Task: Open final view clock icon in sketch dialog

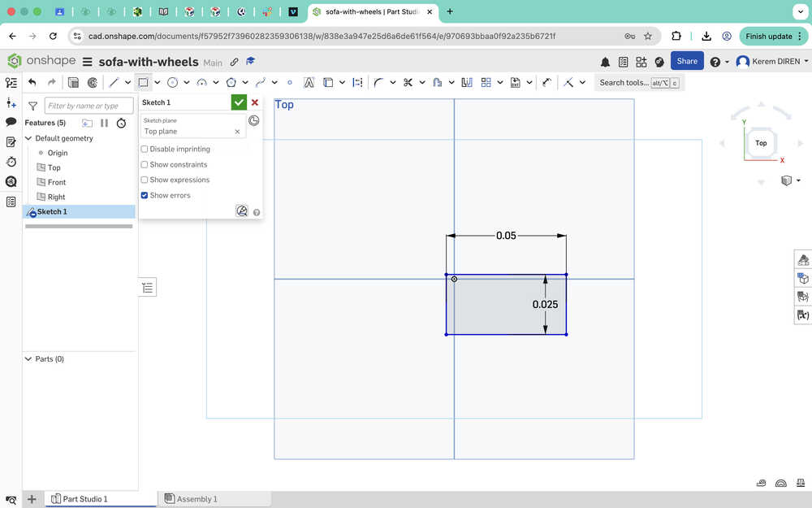Action: coord(253,121)
